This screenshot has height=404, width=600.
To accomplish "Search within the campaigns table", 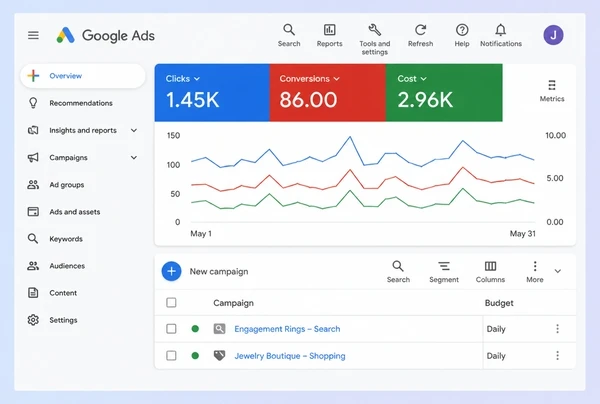I will [398, 272].
